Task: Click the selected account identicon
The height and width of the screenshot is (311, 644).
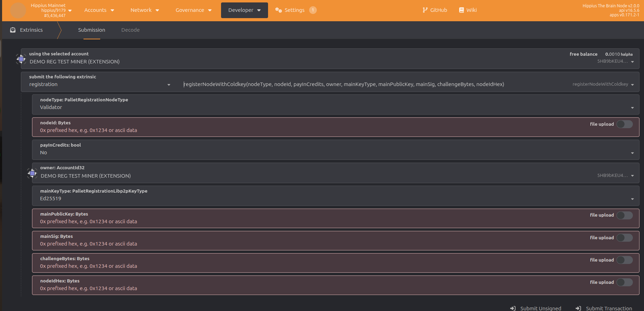Action: pyautogui.click(x=21, y=59)
